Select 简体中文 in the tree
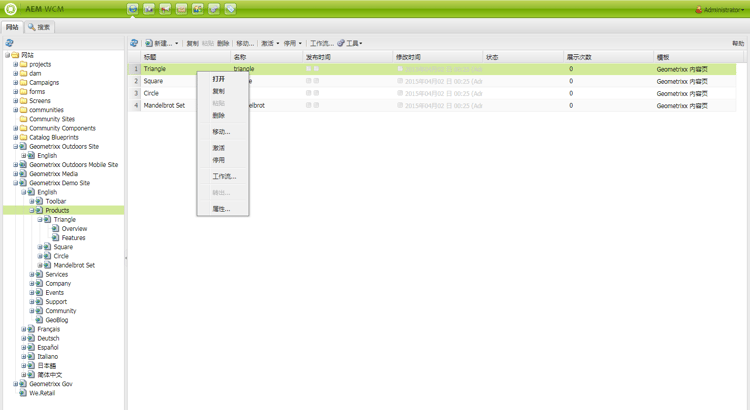This screenshot has height=410, width=750. coord(50,375)
